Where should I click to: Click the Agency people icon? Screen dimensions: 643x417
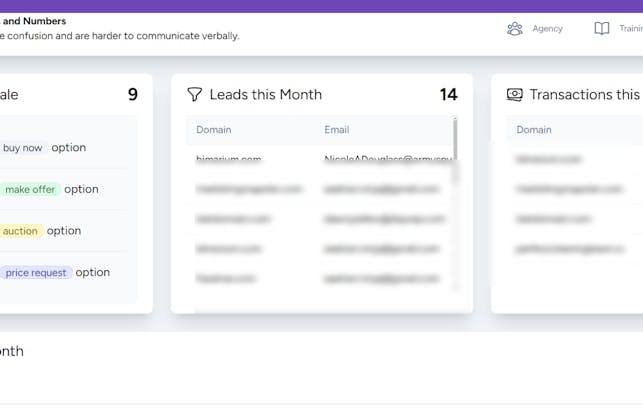click(x=515, y=29)
